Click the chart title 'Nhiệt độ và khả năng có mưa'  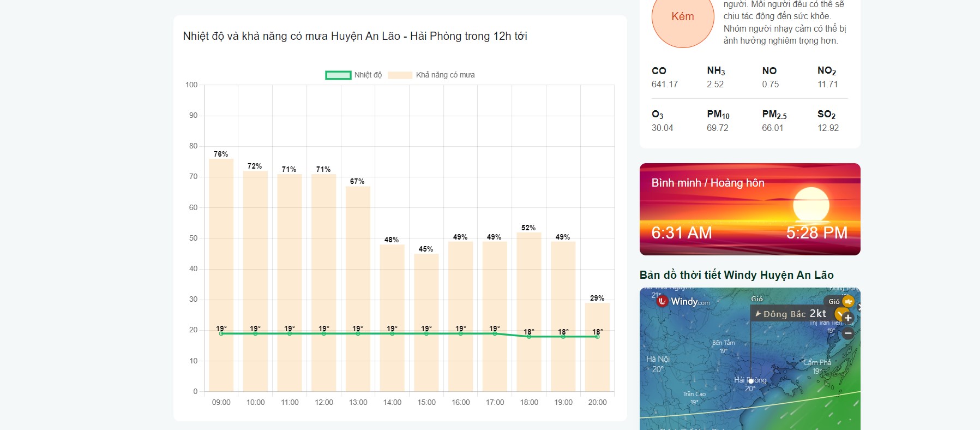pyautogui.click(x=355, y=36)
